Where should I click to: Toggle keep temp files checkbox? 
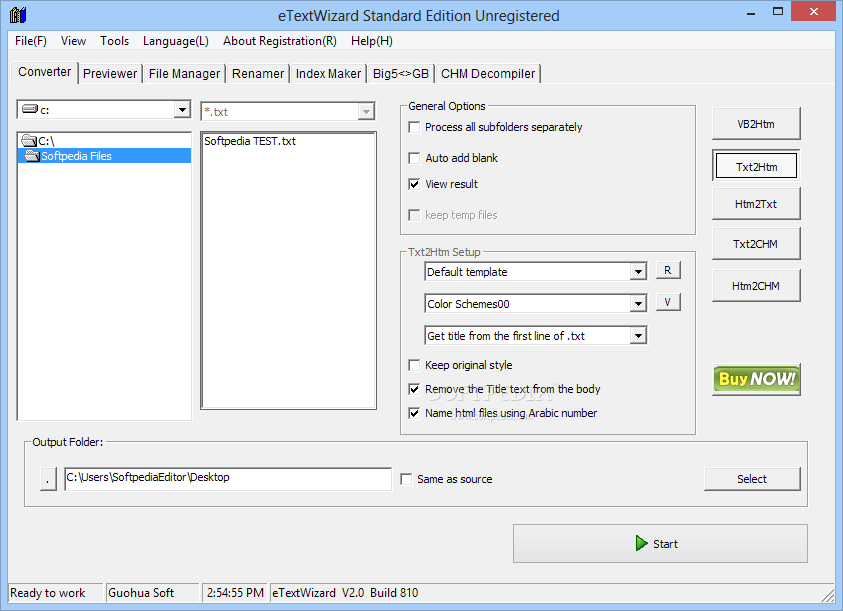click(x=414, y=215)
